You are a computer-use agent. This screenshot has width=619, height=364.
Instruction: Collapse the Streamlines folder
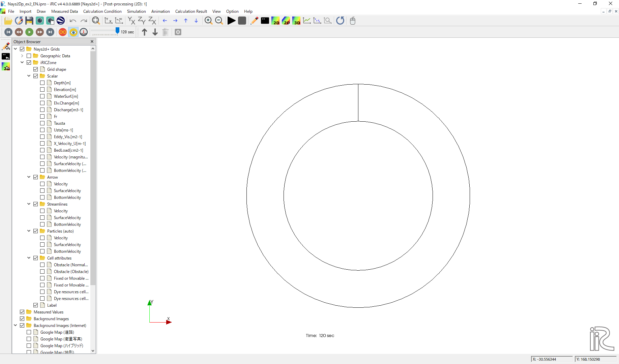click(x=29, y=204)
